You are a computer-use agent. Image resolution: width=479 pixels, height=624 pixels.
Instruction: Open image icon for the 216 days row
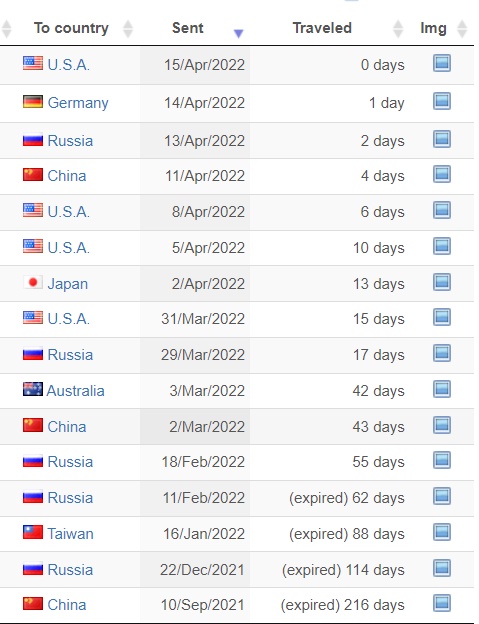pyautogui.click(x=442, y=603)
